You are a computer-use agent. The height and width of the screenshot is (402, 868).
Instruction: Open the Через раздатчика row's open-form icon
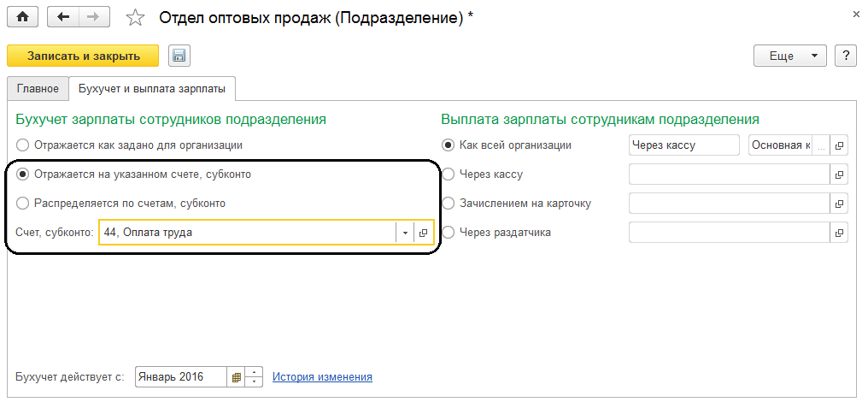(839, 233)
